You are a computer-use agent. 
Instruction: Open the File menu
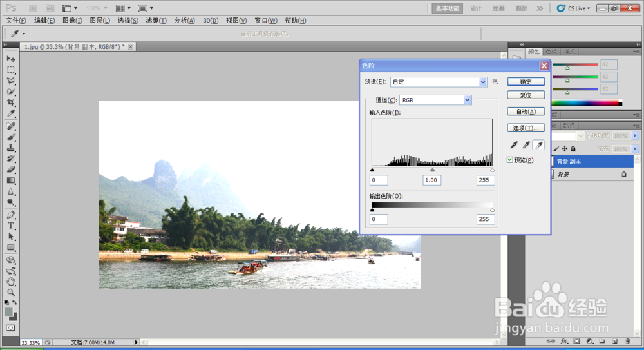click(16, 21)
